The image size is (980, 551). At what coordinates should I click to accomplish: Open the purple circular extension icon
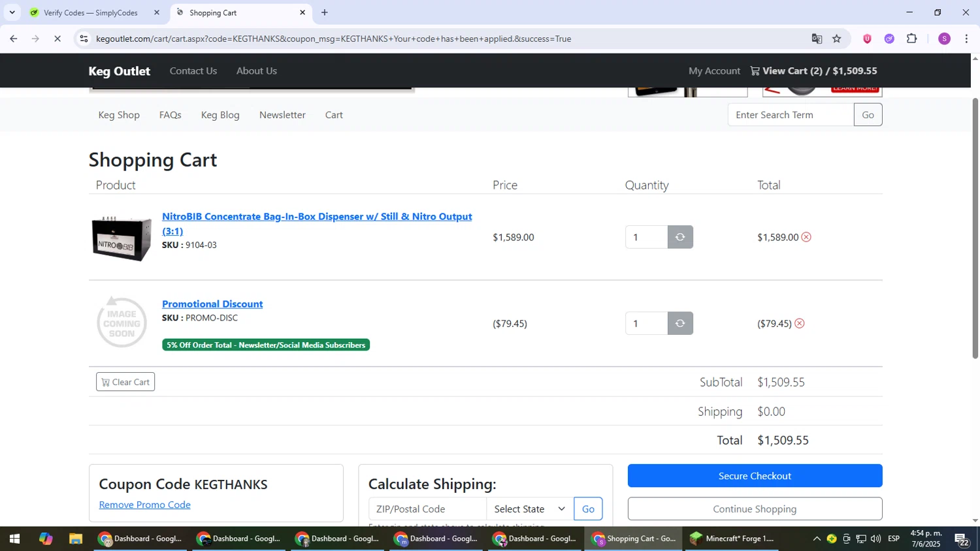click(x=889, y=39)
